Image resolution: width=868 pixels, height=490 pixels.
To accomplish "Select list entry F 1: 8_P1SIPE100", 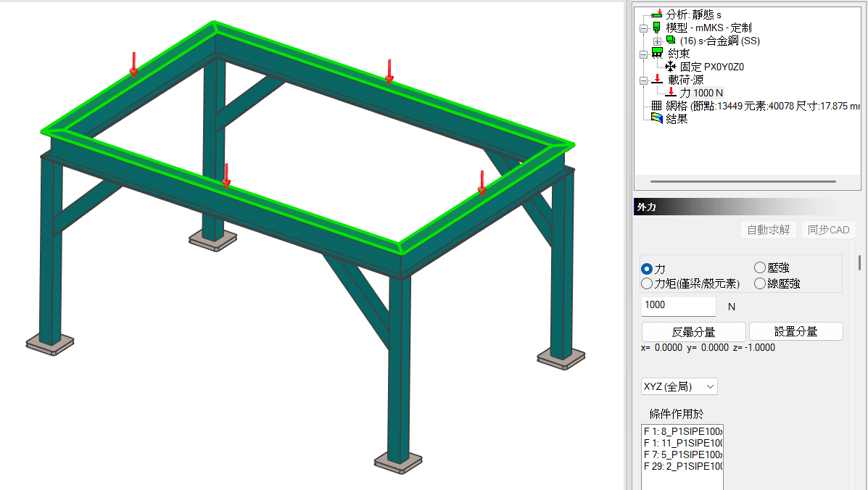I will 682,431.
